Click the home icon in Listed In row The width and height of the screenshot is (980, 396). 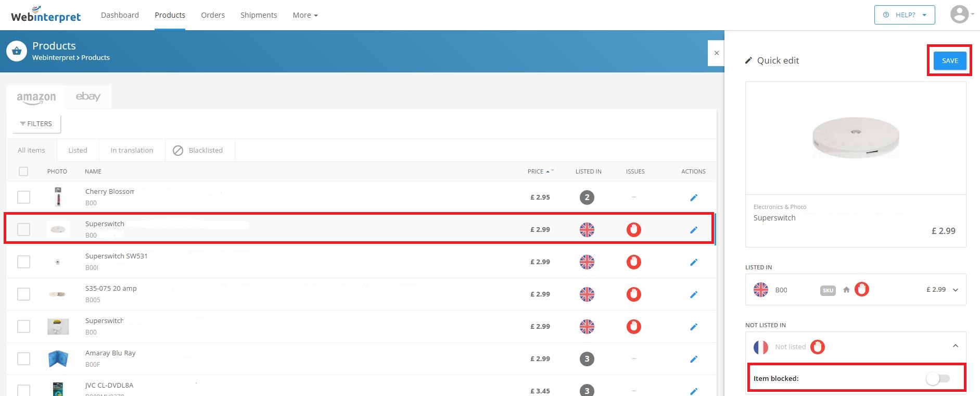[x=846, y=290]
